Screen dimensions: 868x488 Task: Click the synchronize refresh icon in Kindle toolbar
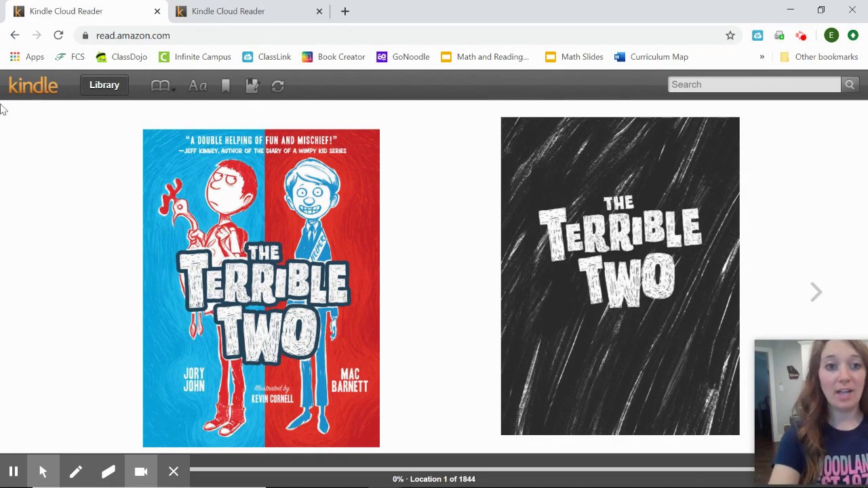point(278,85)
